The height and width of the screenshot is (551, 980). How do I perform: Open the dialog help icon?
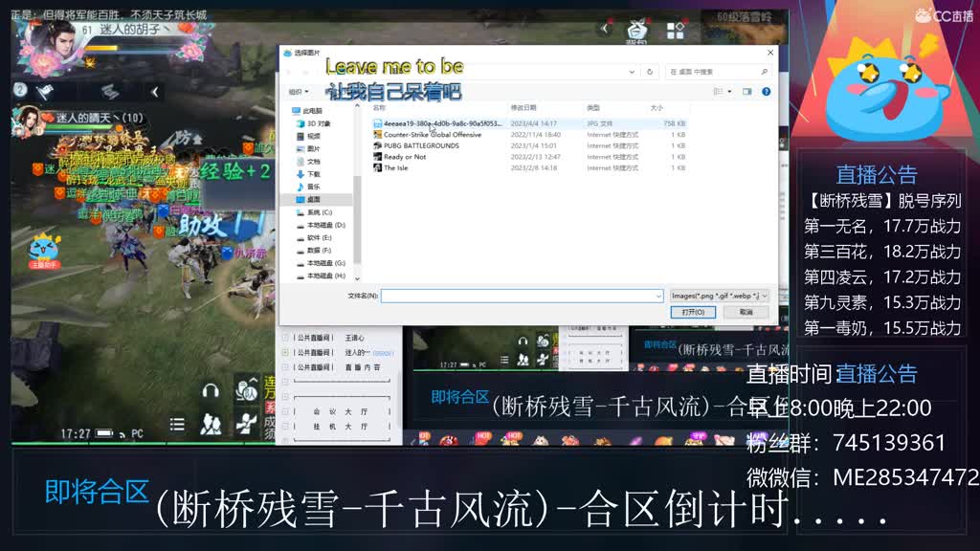pos(767,92)
